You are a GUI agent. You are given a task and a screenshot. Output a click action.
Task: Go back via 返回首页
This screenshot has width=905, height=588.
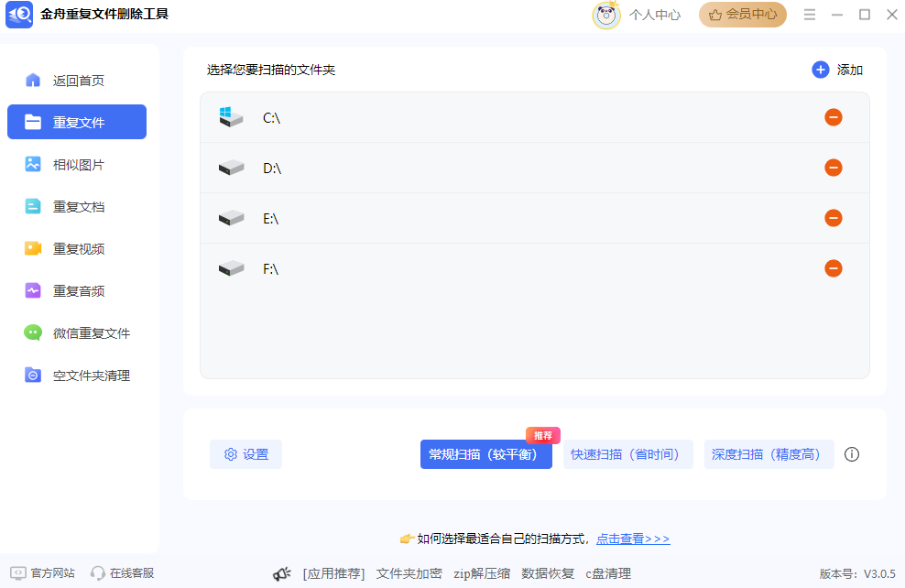(x=77, y=81)
